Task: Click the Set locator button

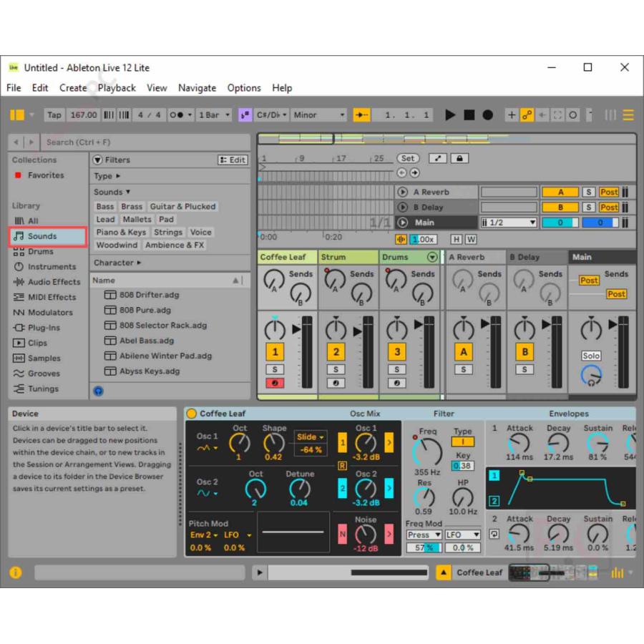Action: click(407, 158)
